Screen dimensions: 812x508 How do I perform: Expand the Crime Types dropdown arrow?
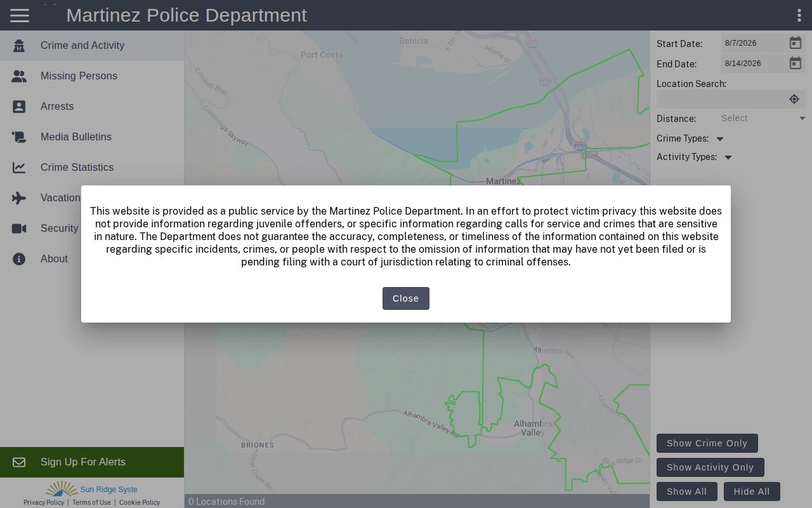(x=720, y=139)
